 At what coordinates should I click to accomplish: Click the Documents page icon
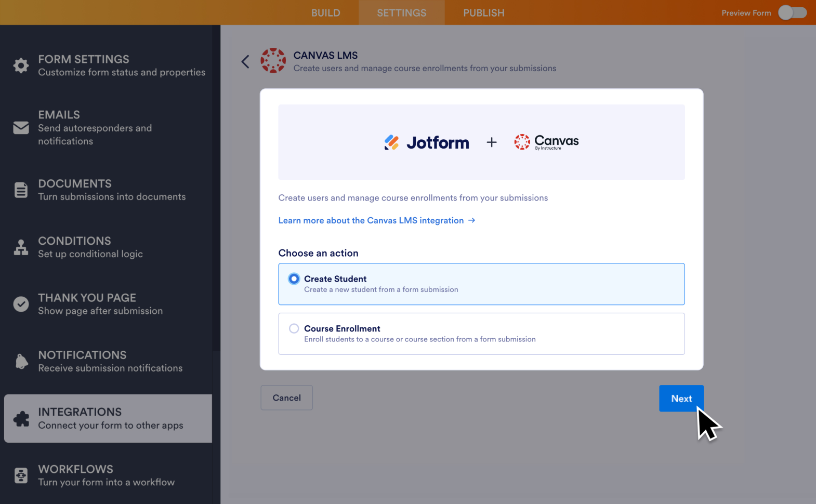pos(21,190)
